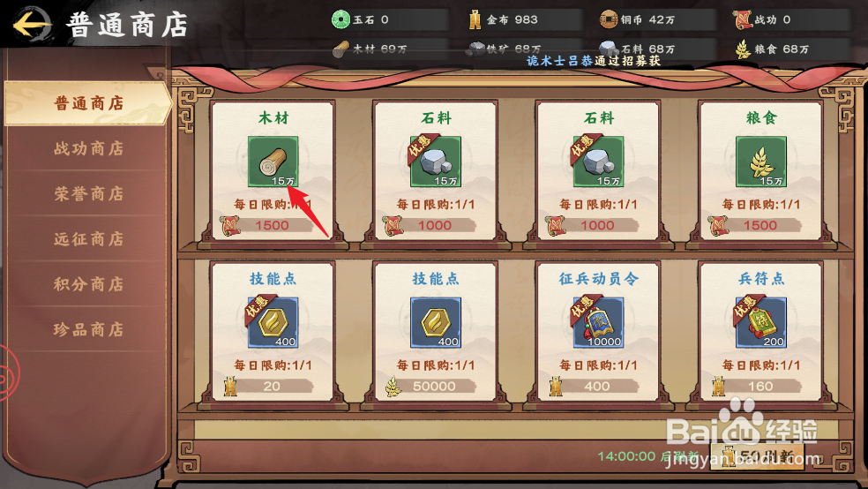This screenshot has height=489, width=868.
Task: Tap the 战功 merit scroll icon
Action: tap(743, 20)
